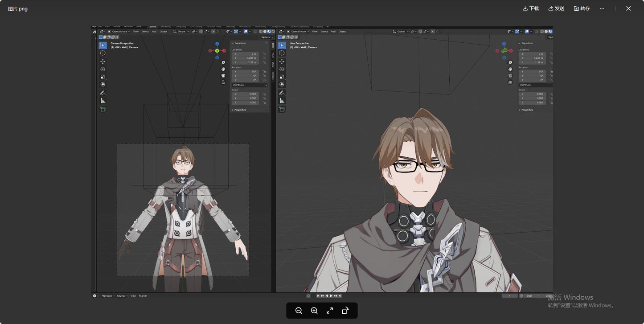Open Global orientation dropdown in right viewport
The width and height of the screenshot is (644, 324).
tap(401, 32)
